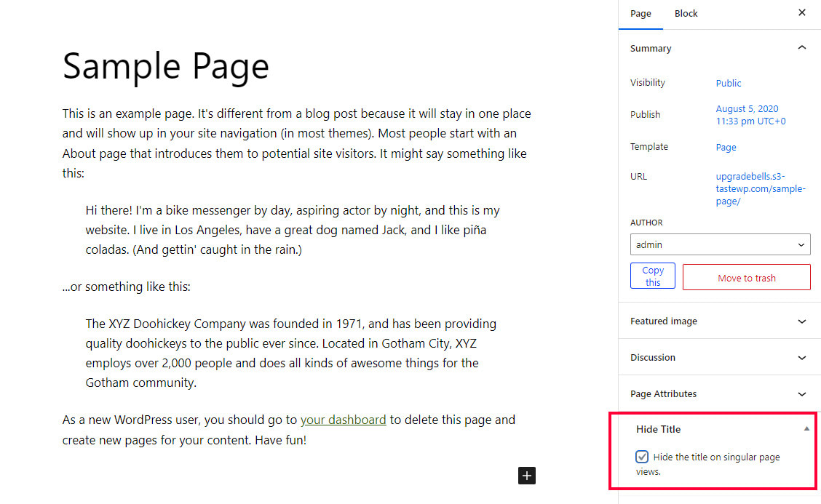Open the Template Page link
This screenshot has width=821, height=504.
[726, 148]
